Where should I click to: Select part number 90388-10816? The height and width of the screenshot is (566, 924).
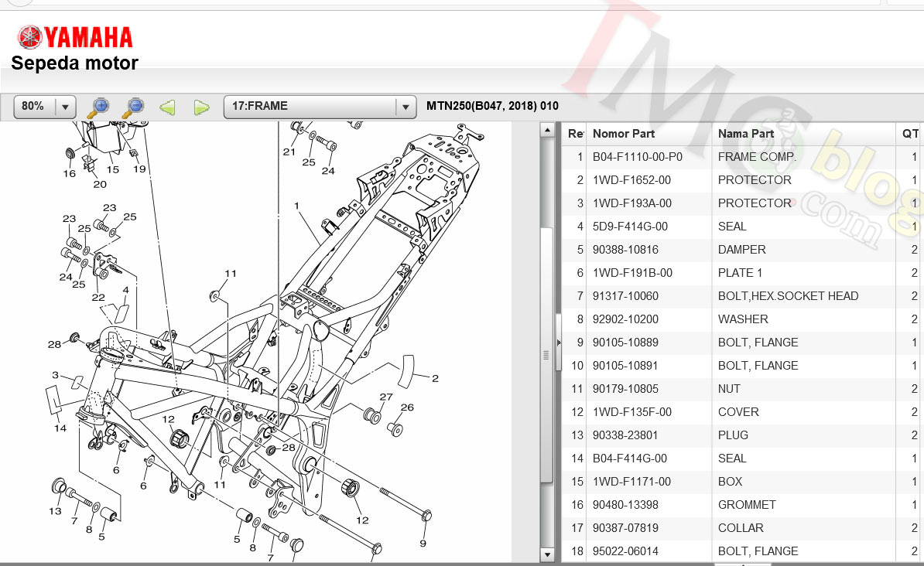625,250
